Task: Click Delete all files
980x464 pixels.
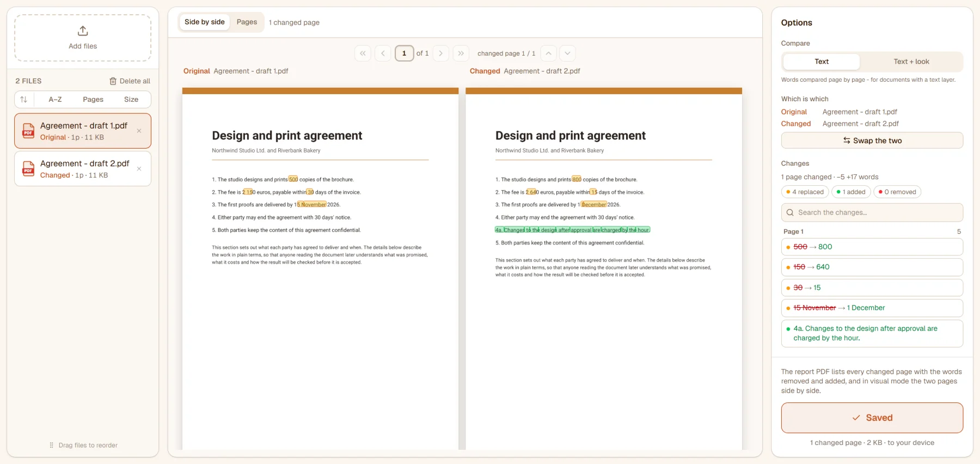Action: coord(130,81)
